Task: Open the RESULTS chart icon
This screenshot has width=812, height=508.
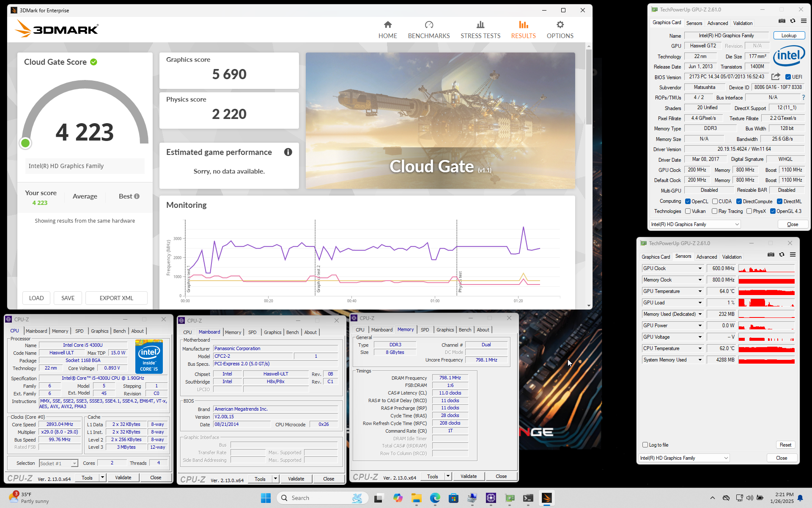Action: click(x=524, y=25)
